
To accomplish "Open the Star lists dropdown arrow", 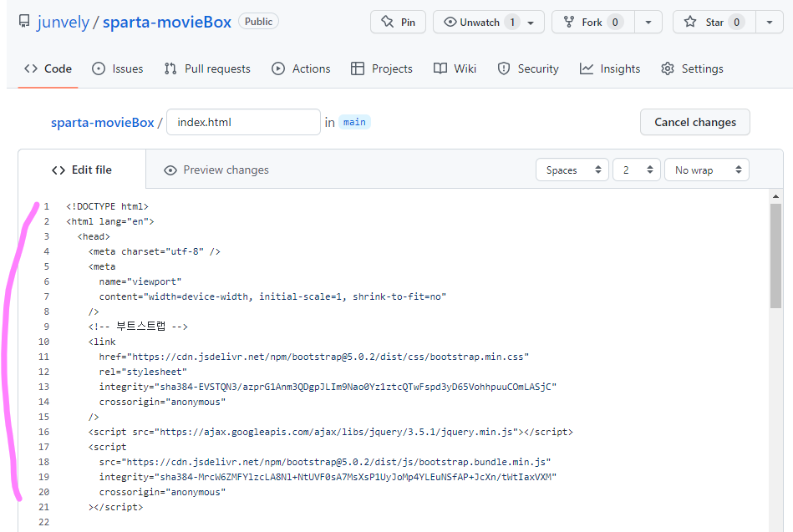I will point(770,23).
